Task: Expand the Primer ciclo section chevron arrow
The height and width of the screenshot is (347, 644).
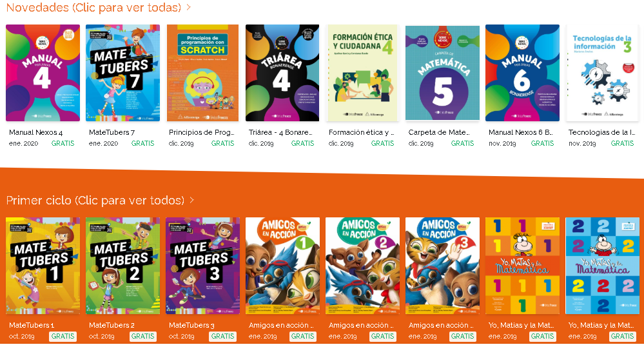Action: (x=192, y=200)
